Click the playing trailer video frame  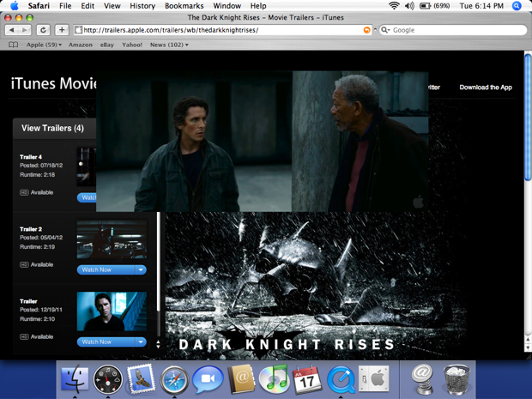tap(262, 141)
